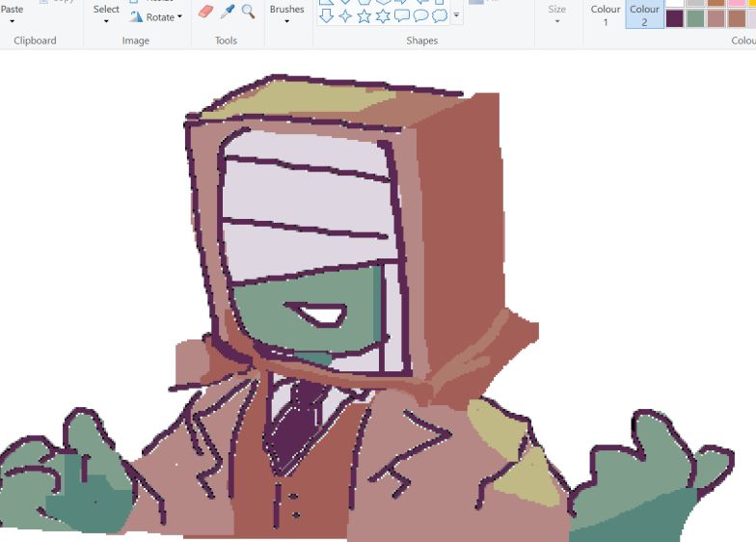This screenshot has width=756, height=542.
Task: Select the Eraser tool
Action: [206, 12]
